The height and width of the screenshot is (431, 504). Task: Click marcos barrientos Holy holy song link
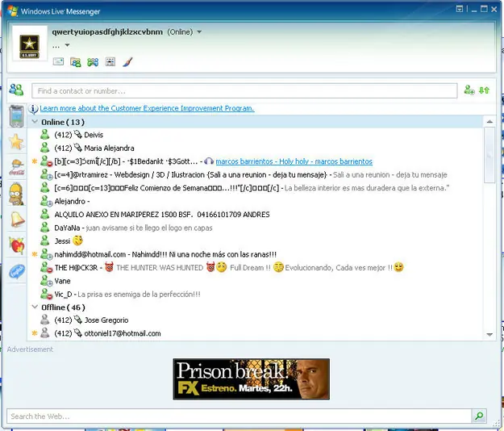pos(294,161)
